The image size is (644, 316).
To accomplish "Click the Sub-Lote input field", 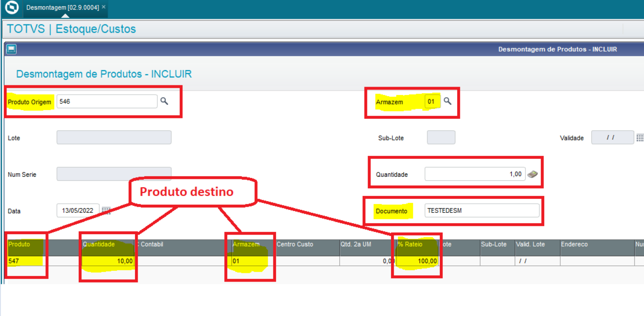I will (x=441, y=138).
